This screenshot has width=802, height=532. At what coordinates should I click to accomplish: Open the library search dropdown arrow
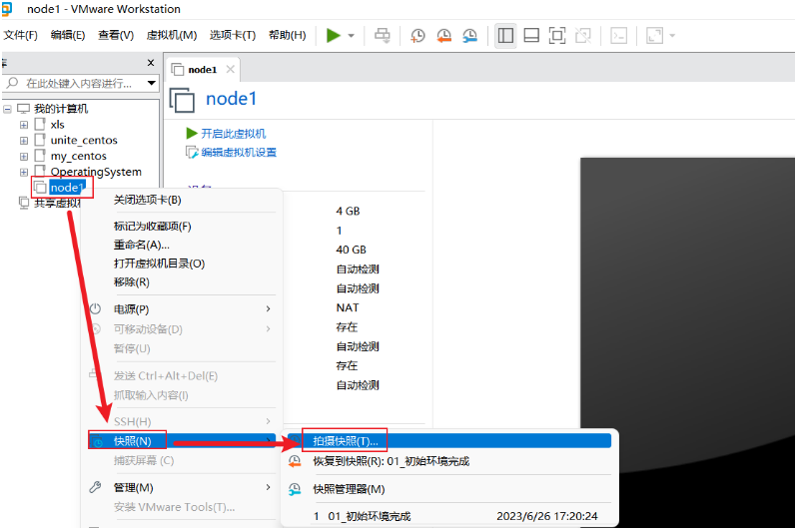point(152,83)
